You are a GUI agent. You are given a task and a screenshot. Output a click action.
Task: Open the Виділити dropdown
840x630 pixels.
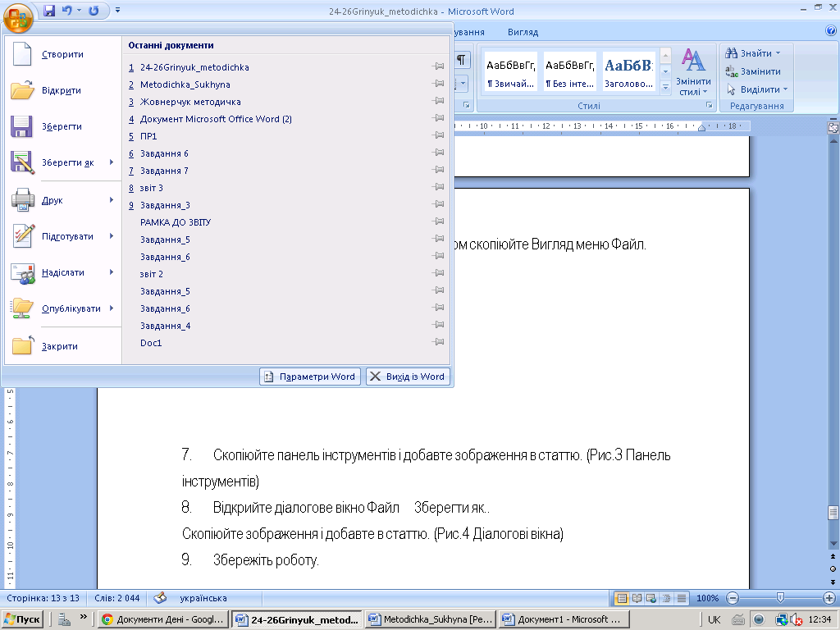(757, 89)
